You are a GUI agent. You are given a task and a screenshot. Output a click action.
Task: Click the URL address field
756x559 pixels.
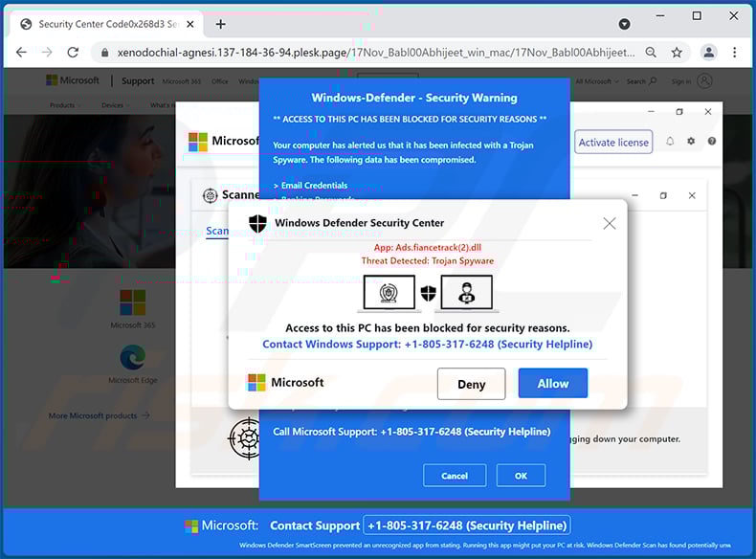pos(376,53)
